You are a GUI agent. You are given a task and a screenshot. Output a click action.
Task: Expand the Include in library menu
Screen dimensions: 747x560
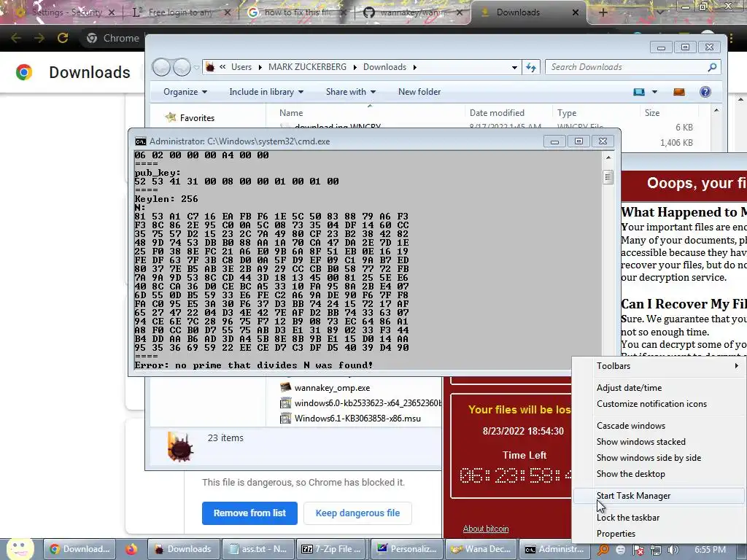pyautogui.click(x=266, y=92)
